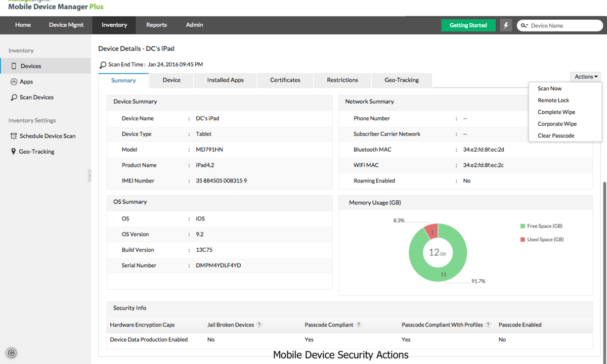Screen dimensions: 607x364
Task: Click the Scan Devices magnifier icon
Action: click(14, 97)
